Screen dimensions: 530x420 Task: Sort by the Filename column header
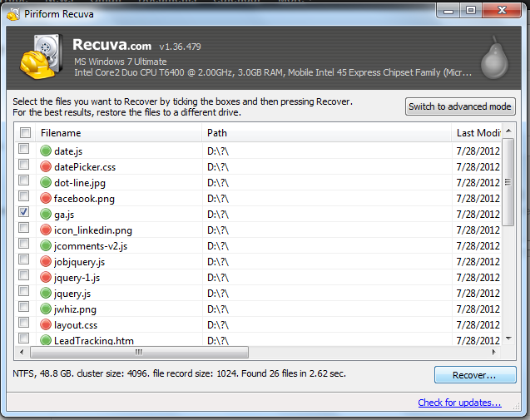tap(119, 133)
